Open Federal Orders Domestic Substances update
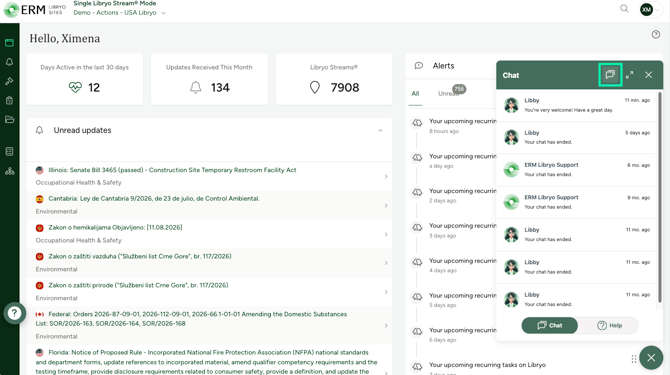 pos(191,319)
